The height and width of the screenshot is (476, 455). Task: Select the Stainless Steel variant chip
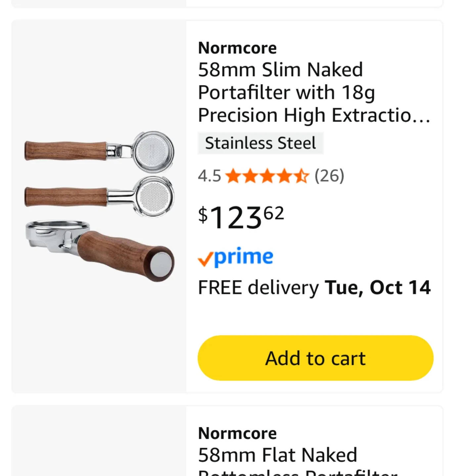(260, 143)
